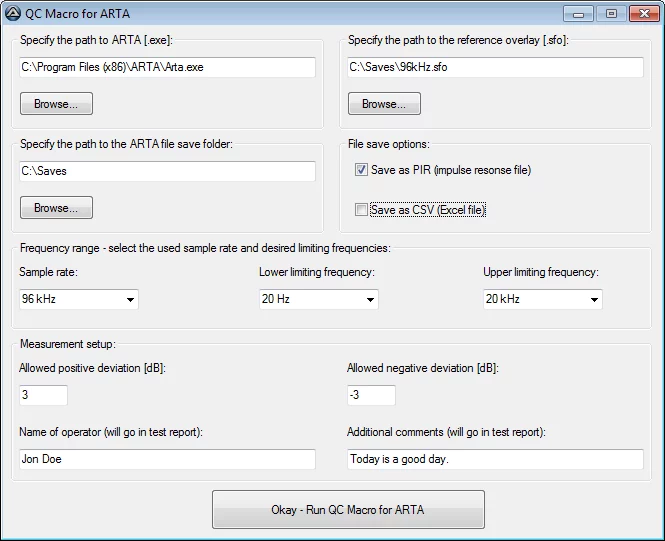Click the allowed positive deviation field

(43, 395)
